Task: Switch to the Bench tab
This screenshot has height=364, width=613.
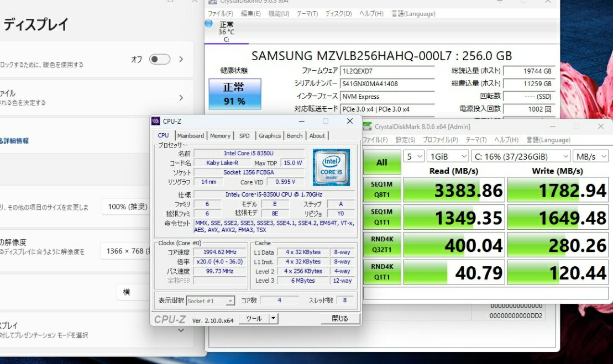Action: point(295,135)
